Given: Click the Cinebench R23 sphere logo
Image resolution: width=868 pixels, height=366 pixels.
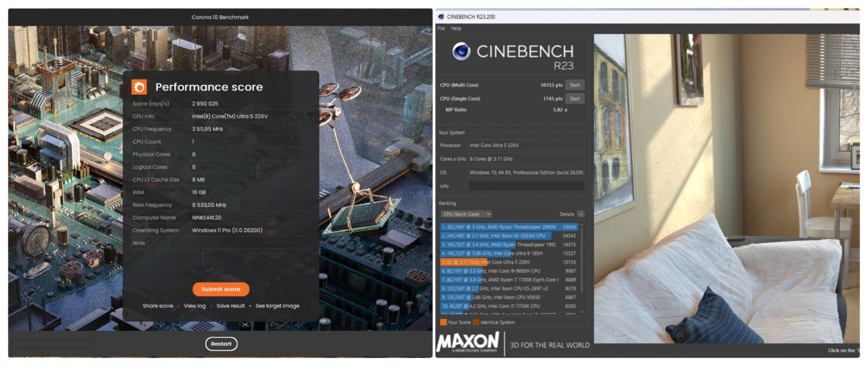Looking at the screenshot, I should [461, 51].
